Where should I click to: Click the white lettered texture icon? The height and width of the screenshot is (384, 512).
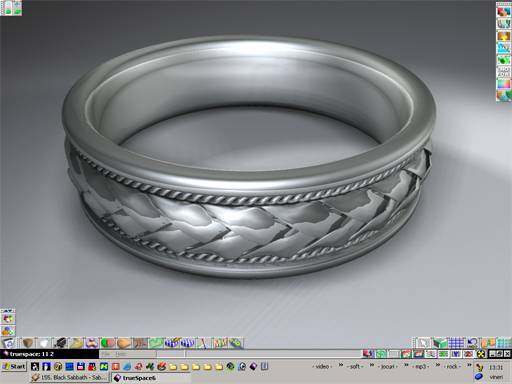click(x=504, y=72)
